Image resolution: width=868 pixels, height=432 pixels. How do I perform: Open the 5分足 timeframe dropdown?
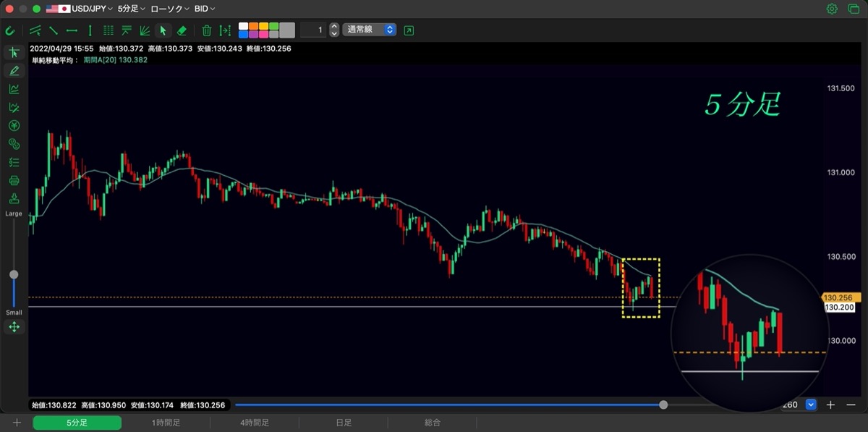pos(132,9)
